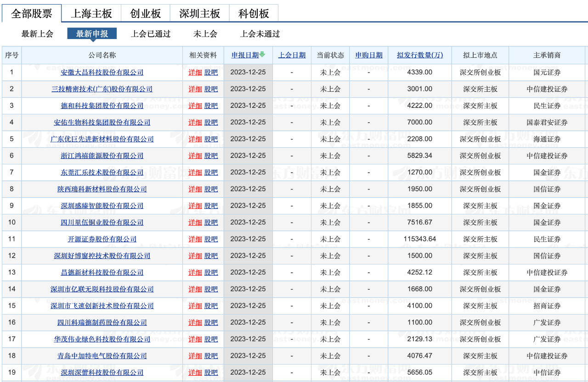
Task: Open 德和科技集团股份有限公司 link
Action: point(102,106)
